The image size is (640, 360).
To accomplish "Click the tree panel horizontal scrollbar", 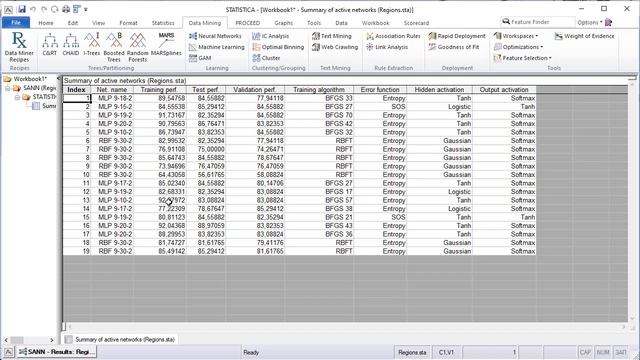I will [29, 340].
